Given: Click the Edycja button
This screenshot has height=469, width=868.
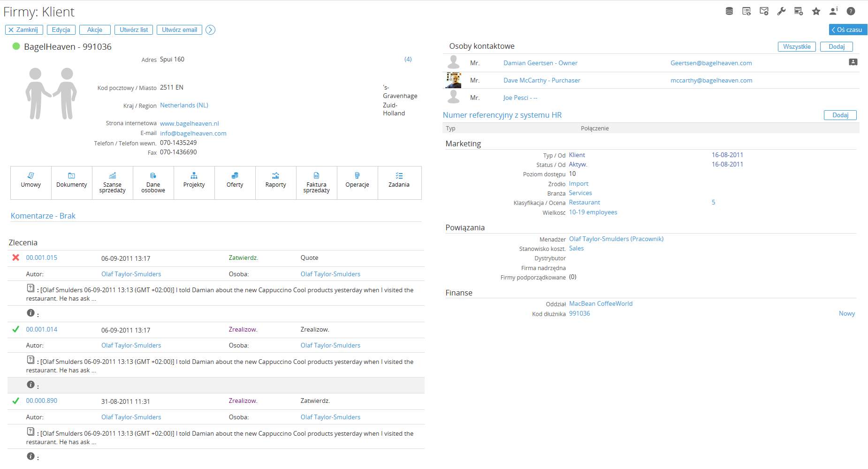Looking at the screenshot, I should click(x=61, y=30).
